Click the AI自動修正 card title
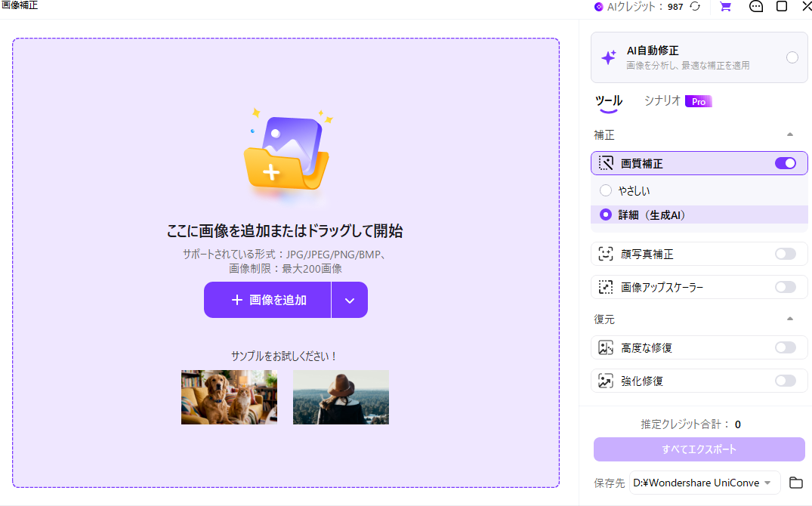 click(653, 51)
